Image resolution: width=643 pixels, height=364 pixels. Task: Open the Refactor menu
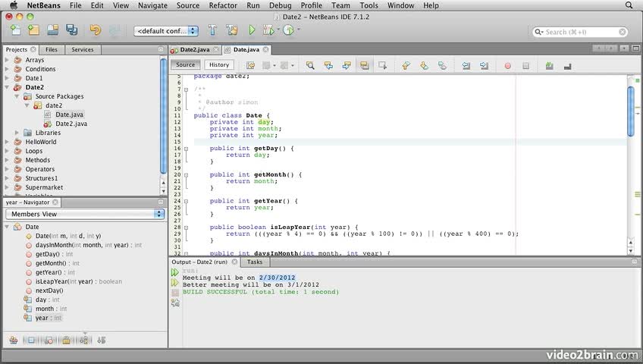[x=223, y=5]
